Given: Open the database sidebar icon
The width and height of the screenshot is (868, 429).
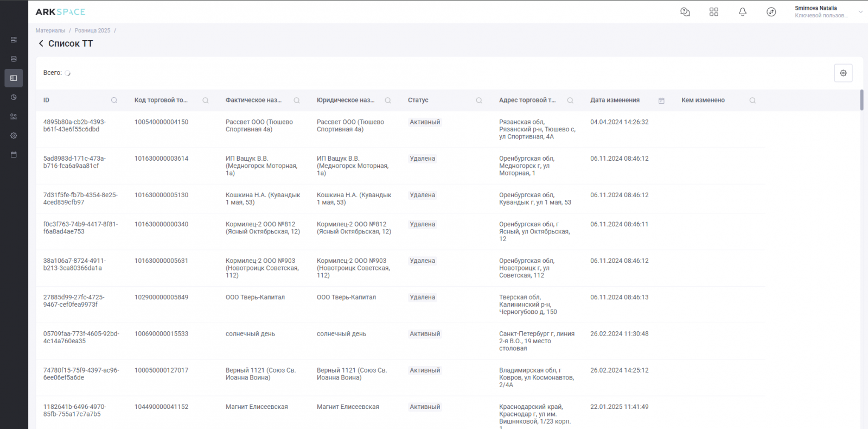Looking at the screenshot, I should click(x=14, y=59).
